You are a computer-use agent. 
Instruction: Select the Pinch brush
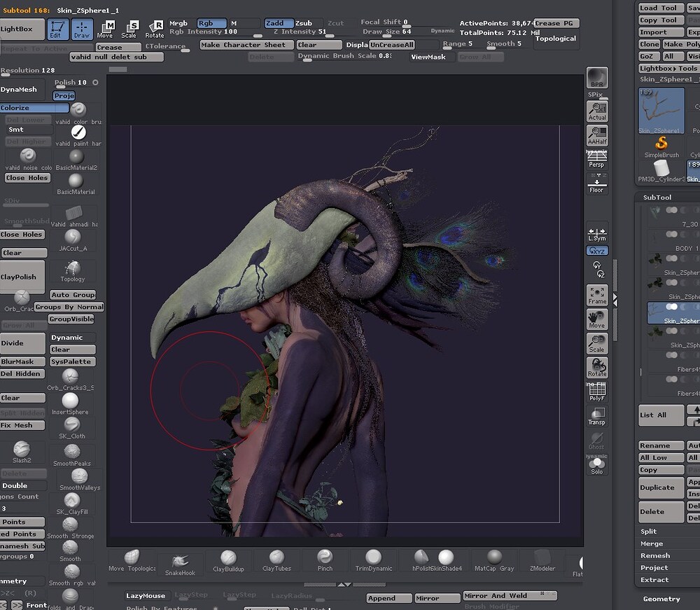pyautogui.click(x=325, y=561)
